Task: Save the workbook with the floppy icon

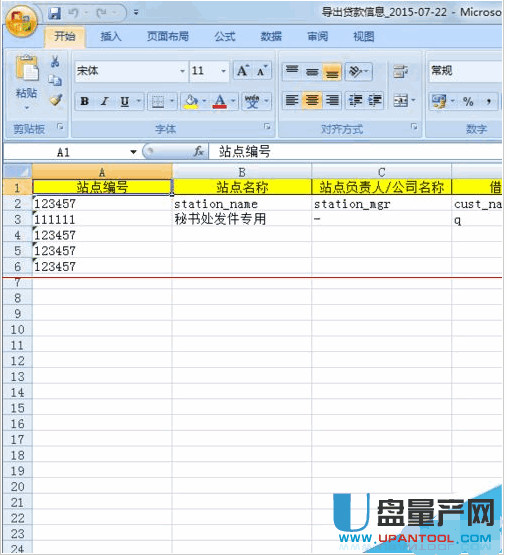Action: tap(55, 13)
